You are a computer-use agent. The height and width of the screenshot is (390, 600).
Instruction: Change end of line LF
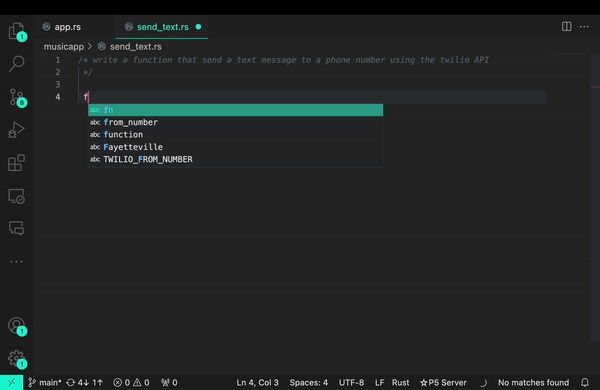(379, 382)
